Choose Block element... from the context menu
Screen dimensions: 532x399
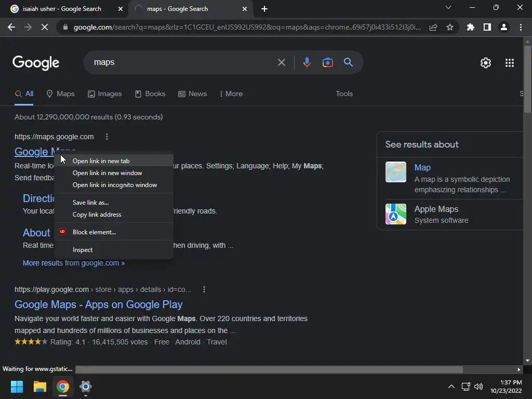tap(114, 232)
